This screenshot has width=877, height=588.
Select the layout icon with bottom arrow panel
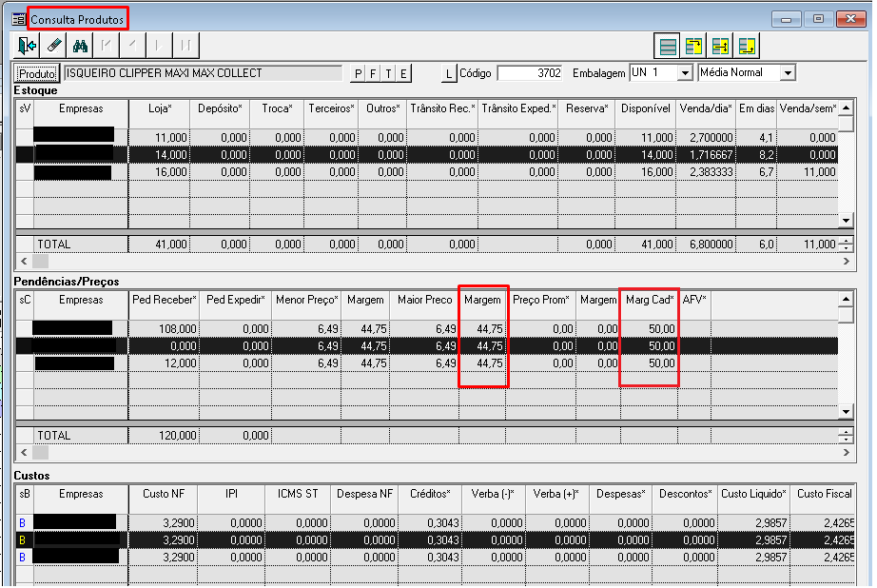click(x=747, y=46)
